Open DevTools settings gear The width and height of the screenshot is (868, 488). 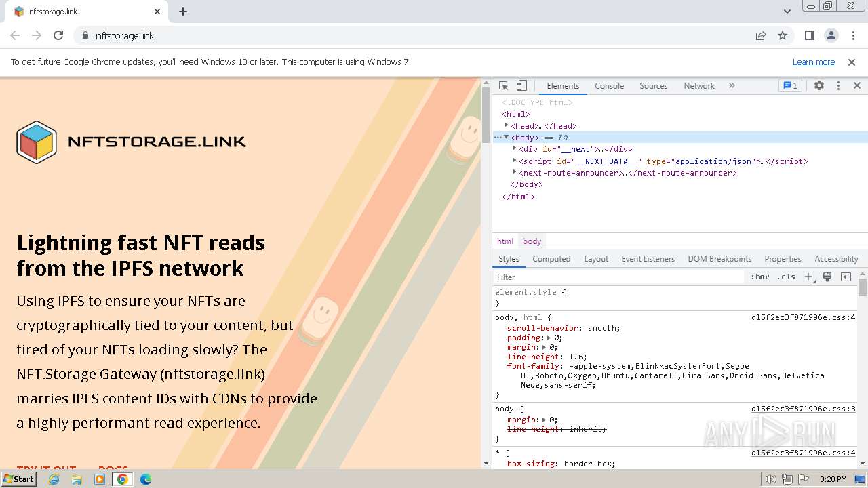tap(819, 86)
